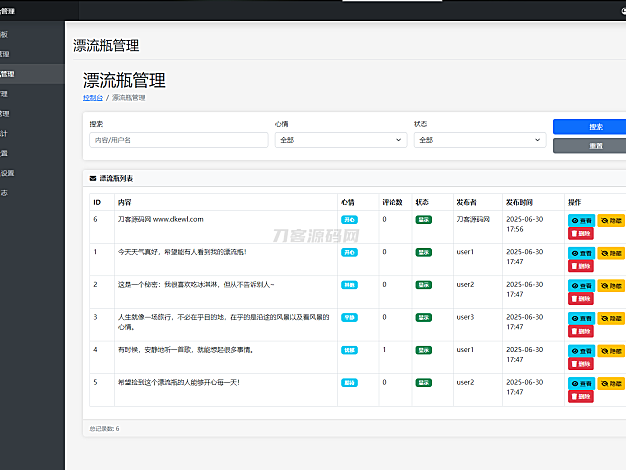The width and height of the screenshot is (626, 470).
Task: Click the 漂流瓶列表 panel title
Action: [116, 178]
